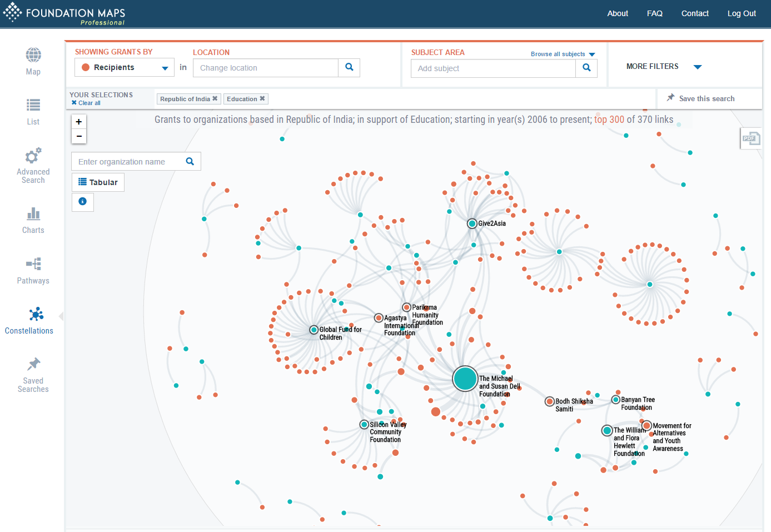The width and height of the screenshot is (771, 532).
Task: Select Agastya International Foundation node
Action: coord(379,318)
